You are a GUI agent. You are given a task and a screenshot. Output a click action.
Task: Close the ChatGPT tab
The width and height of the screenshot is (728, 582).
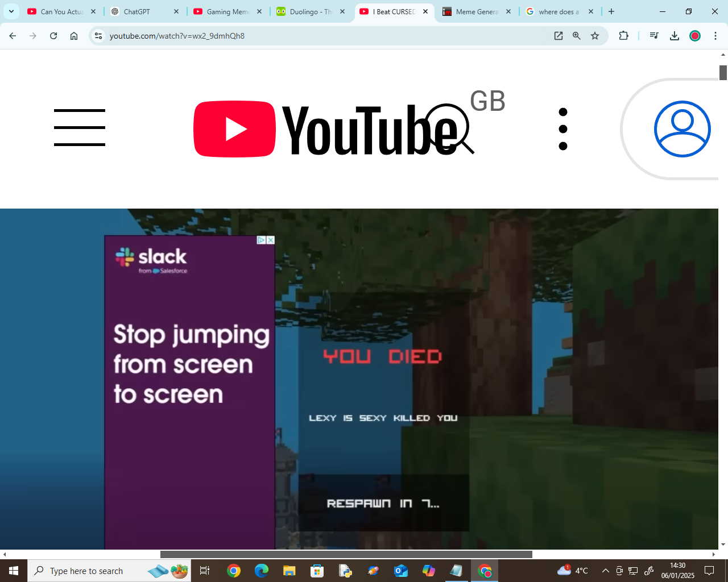[176, 11]
